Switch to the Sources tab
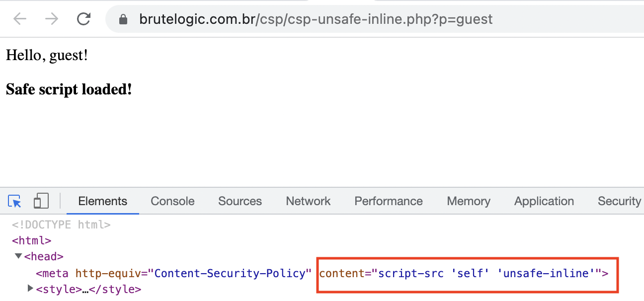 coord(240,201)
